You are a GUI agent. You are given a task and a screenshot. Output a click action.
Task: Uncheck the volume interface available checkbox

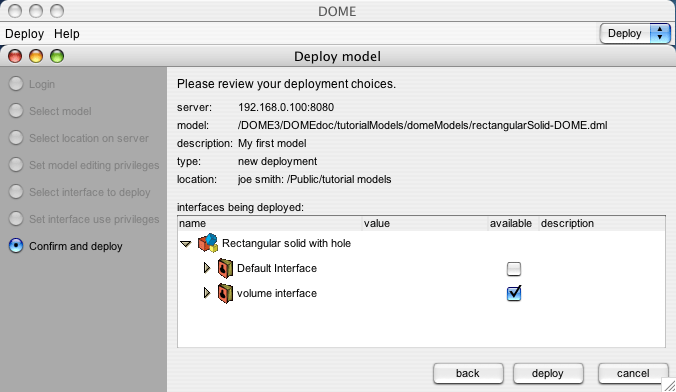pyautogui.click(x=513, y=293)
